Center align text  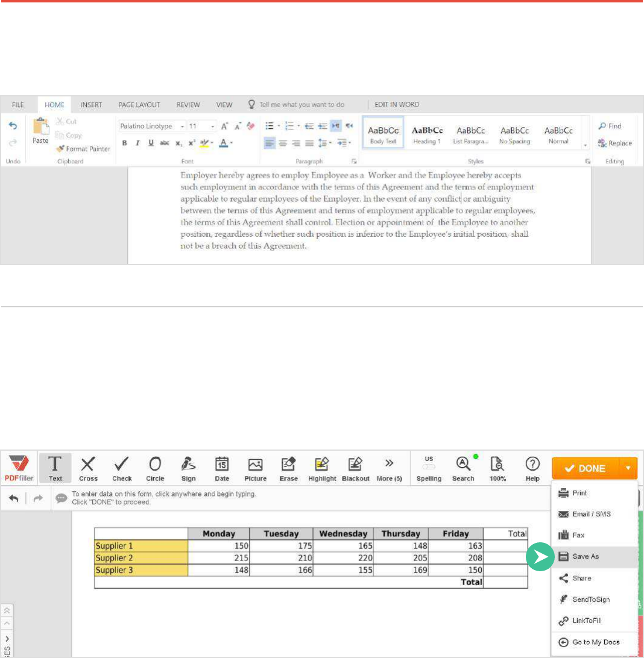tap(283, 143)
